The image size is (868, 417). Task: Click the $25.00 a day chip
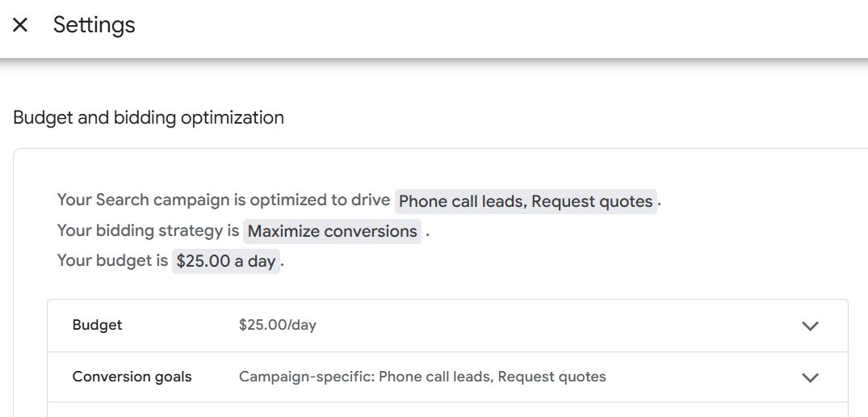(x=226, y=261)
